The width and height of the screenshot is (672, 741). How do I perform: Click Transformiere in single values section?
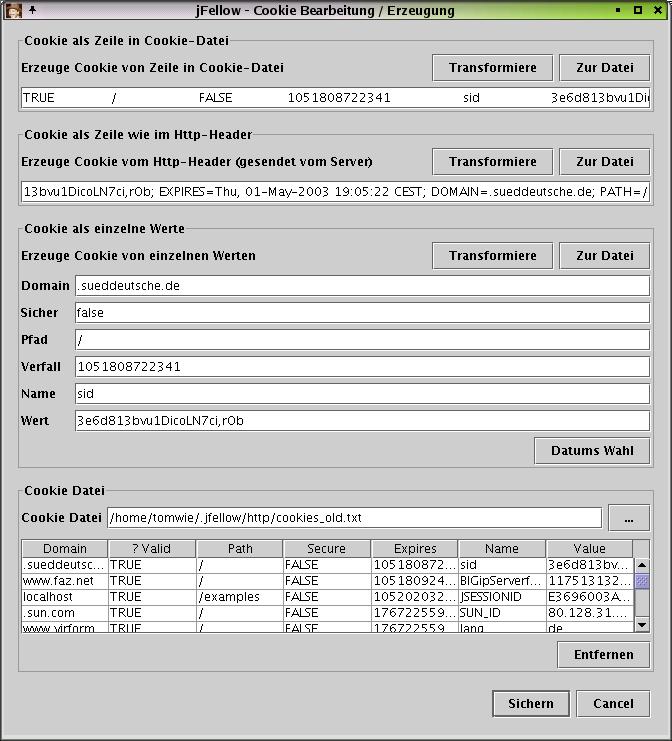[x=492, y=256]
